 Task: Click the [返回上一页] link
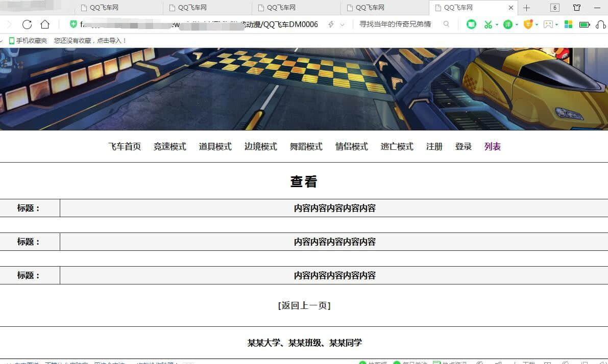click(x=304, y=306)
